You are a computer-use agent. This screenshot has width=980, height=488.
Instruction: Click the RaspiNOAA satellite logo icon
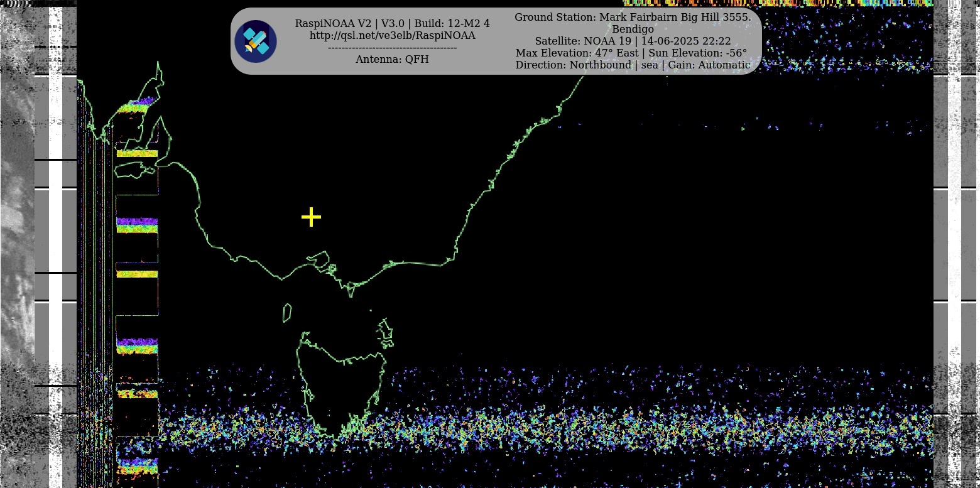tap(256, 41)
